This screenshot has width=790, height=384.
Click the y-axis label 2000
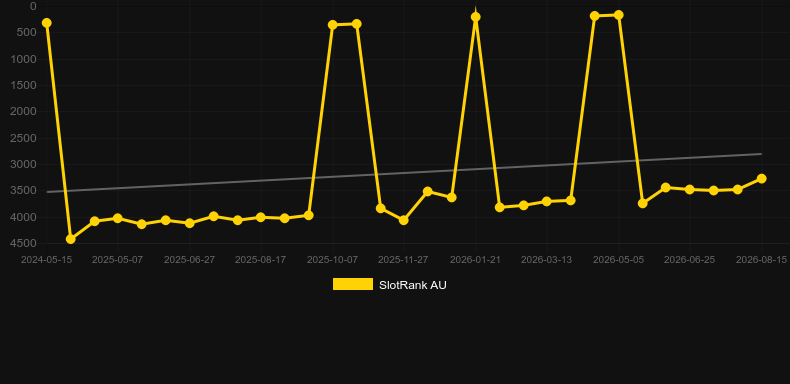pos(24,111)
